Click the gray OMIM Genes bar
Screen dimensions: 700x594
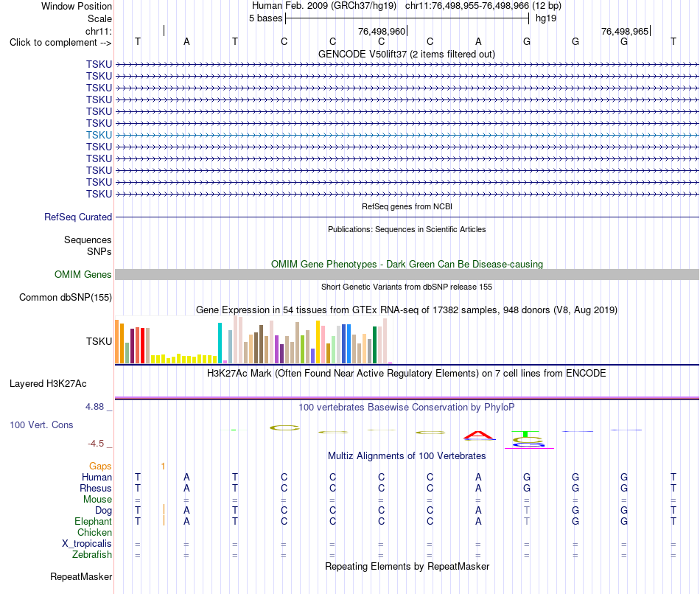point(407,275)
